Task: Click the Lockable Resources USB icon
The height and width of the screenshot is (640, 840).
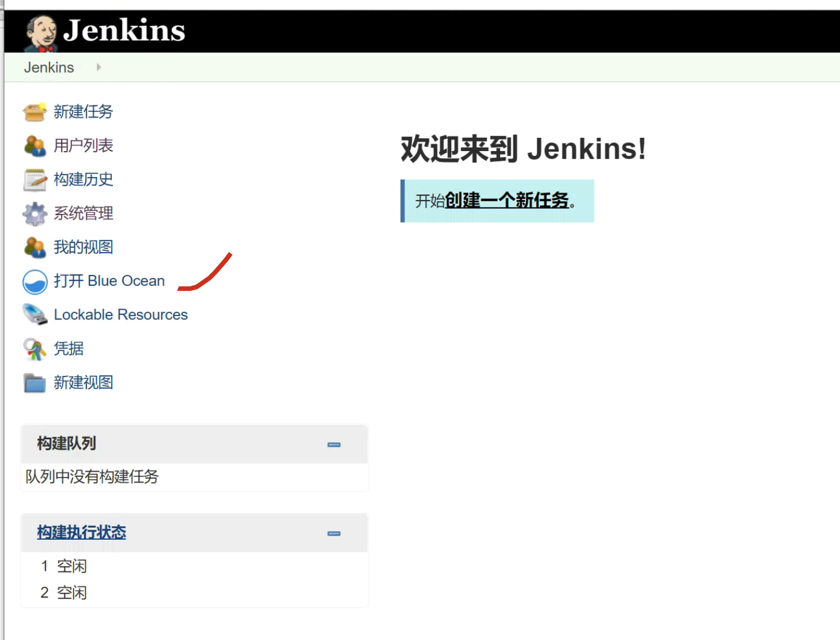Action: [x=35, y=315]
